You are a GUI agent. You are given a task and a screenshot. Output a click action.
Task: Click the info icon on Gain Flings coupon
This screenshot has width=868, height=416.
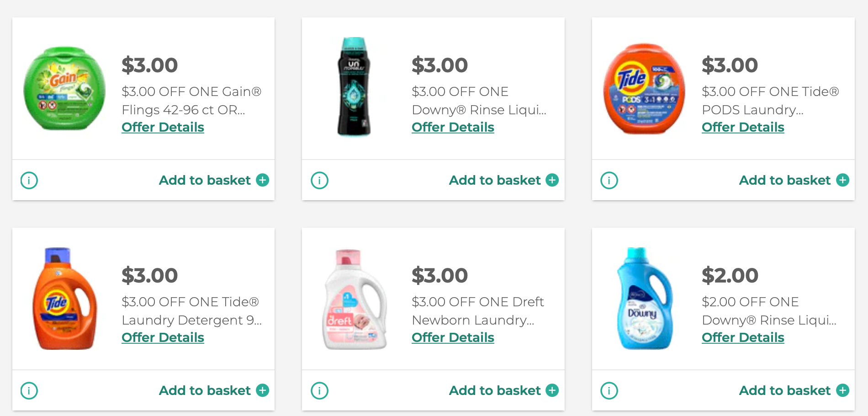[x=29, y=180]
